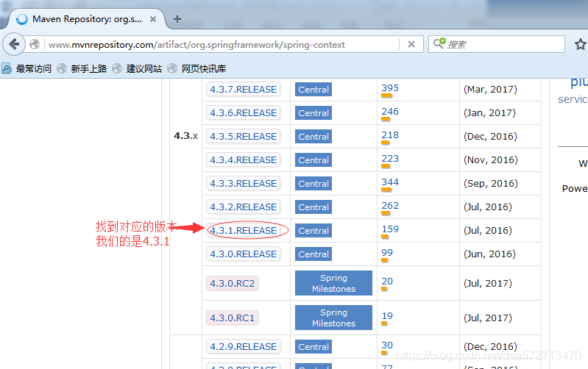Image resolution: width=588 pixels, height=369 pixels.
Task: Open the 159 usages link
Action: click(x=390, y=229)
